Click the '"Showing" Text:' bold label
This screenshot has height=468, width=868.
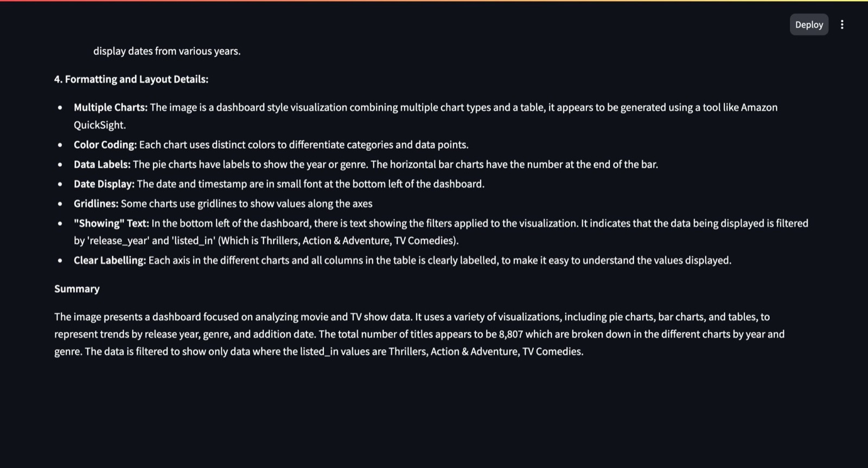pyautogui.click(x=111, y=223)
